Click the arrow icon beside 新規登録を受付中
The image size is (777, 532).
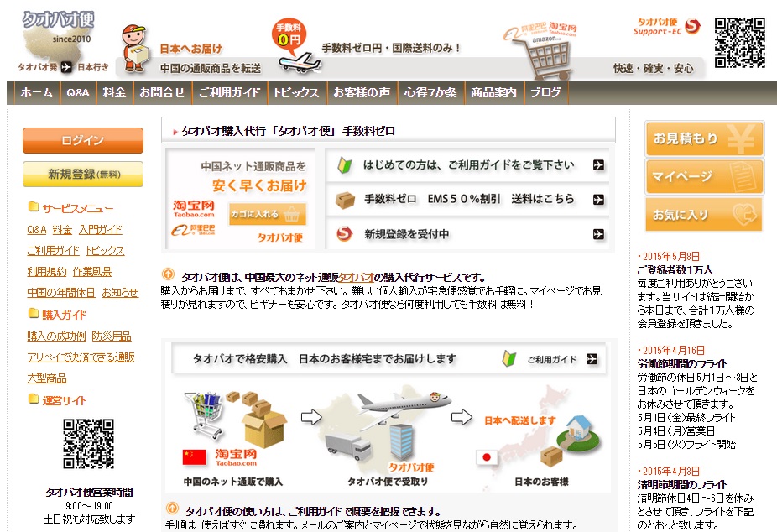pyautogui.click(x=598, y=234)
